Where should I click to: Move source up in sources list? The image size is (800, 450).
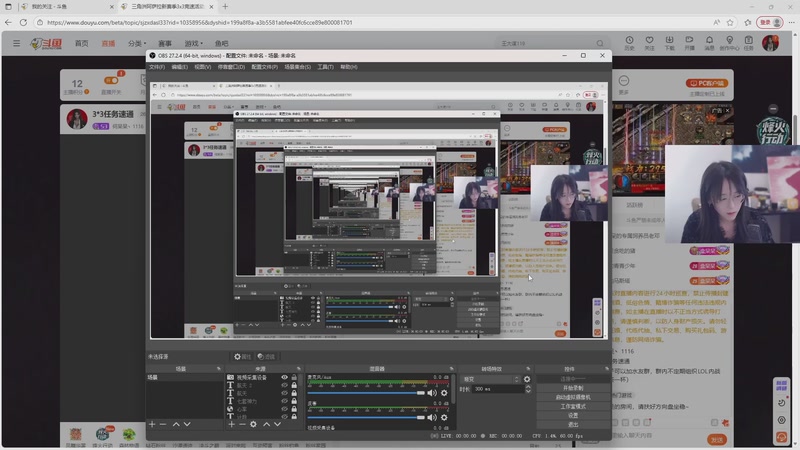tap(266, 424)
